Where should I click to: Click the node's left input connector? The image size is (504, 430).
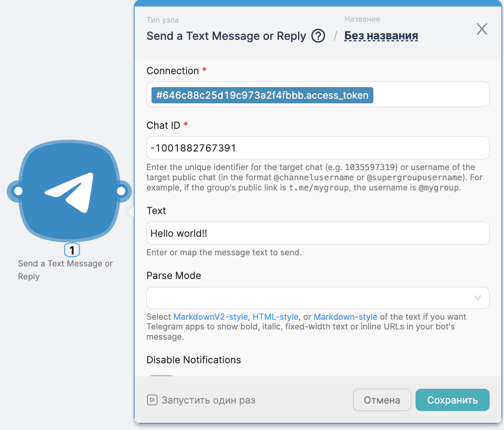point(19,191)
